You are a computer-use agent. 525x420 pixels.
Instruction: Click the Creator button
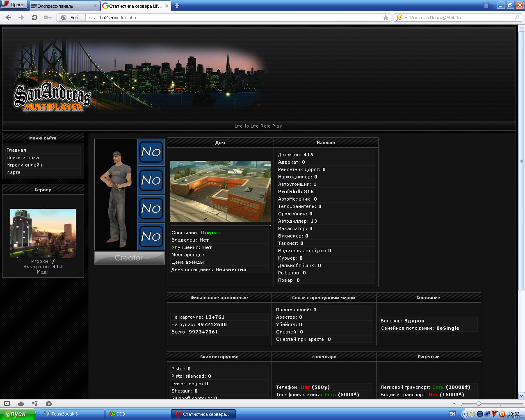click(130, 258)
